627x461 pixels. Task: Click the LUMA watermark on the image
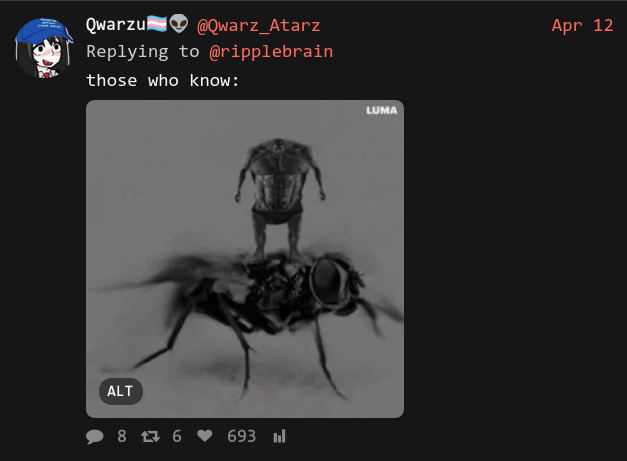381,110
